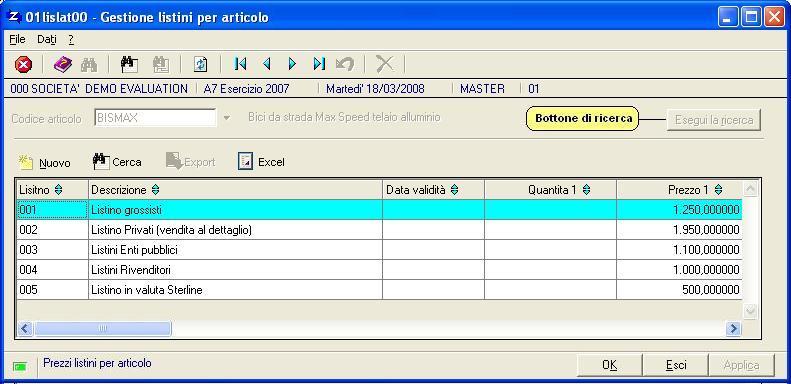Go to last record arrow

click(x=319, y=64)
